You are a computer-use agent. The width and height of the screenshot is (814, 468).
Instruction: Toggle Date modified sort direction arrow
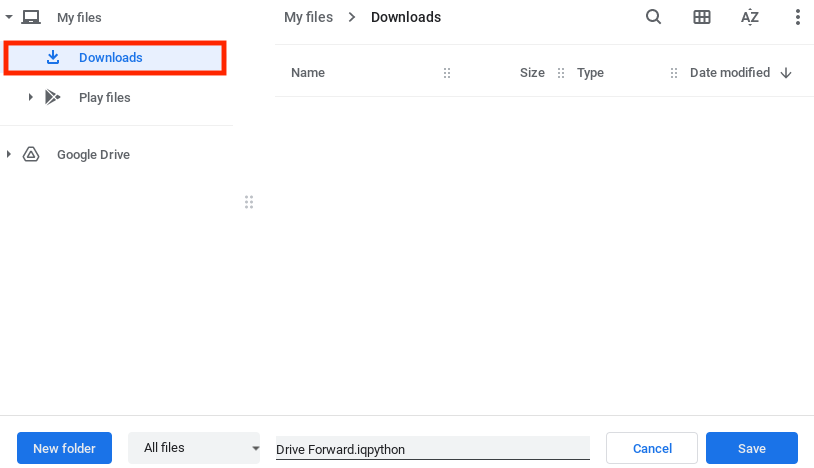786,73
